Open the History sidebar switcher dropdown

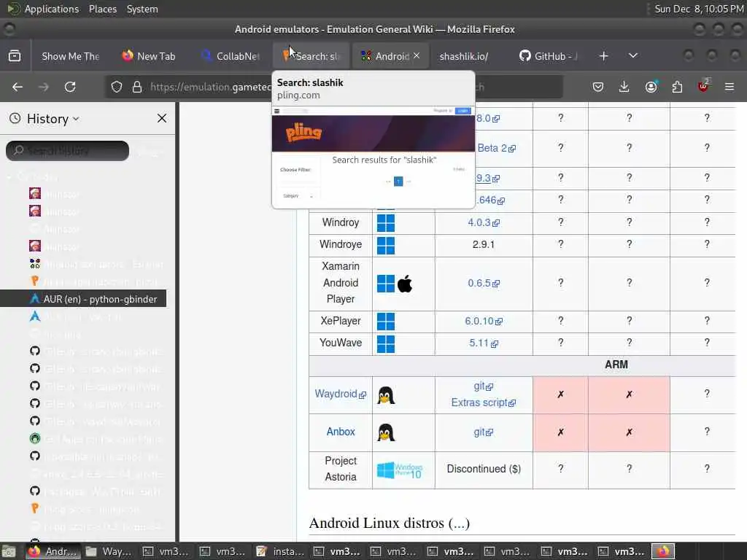(x=53, y=119)
